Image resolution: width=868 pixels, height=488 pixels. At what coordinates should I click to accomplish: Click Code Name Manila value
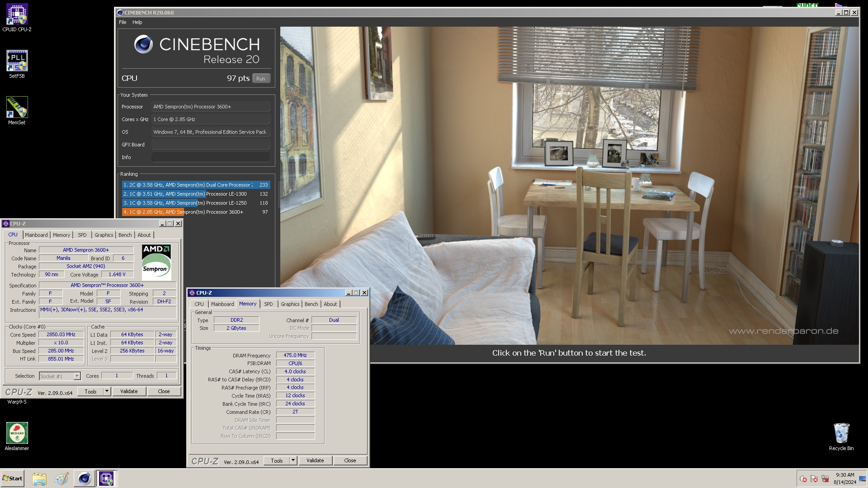pos(63,258)
